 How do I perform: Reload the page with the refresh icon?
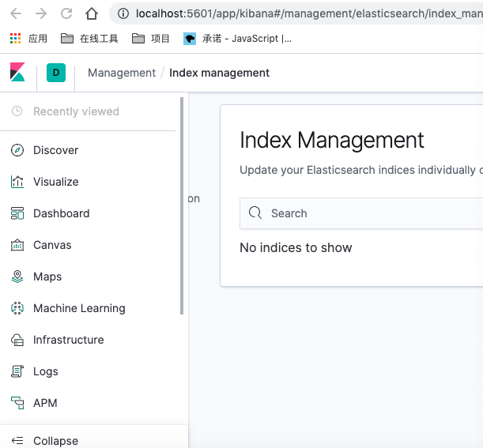pos(66,13)
